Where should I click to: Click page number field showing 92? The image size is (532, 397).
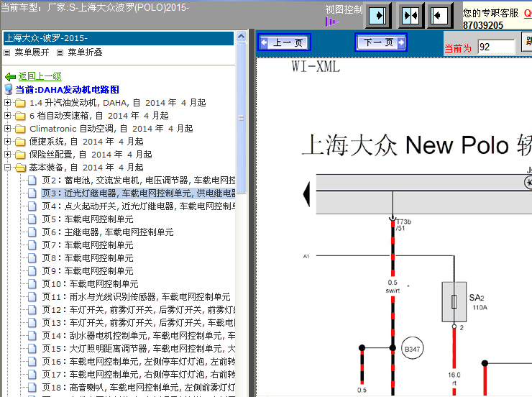click(x=496, y=47)
